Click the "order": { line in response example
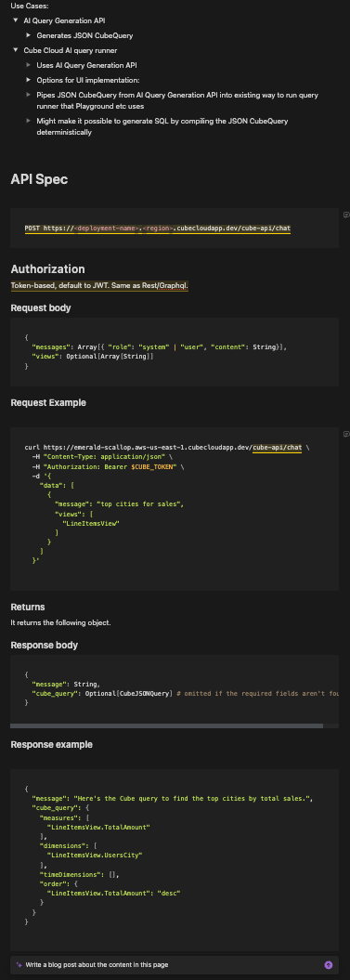Viewport: 350px width, 980px height. tap(59, 883)
